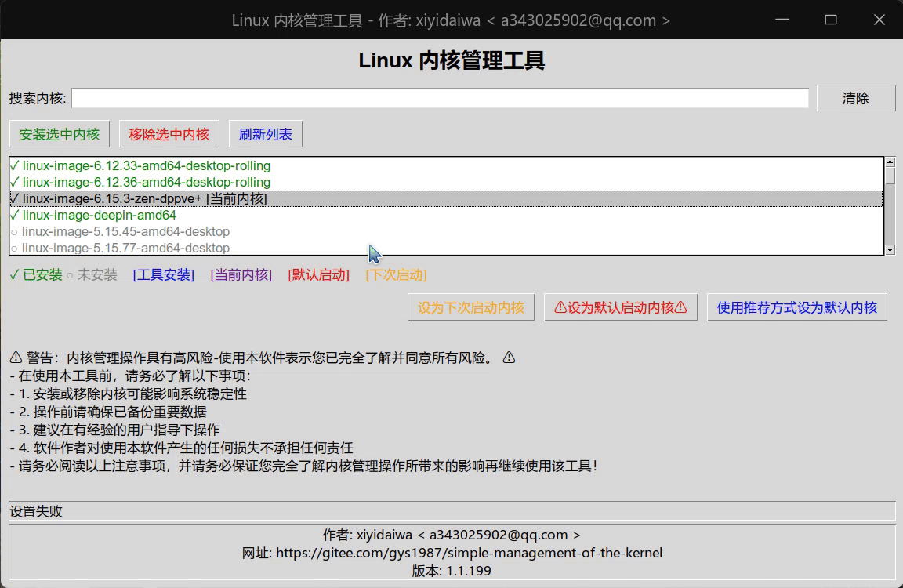Click the warning triangle icon before 警告
903x588 pixels.
coord(16,358)
